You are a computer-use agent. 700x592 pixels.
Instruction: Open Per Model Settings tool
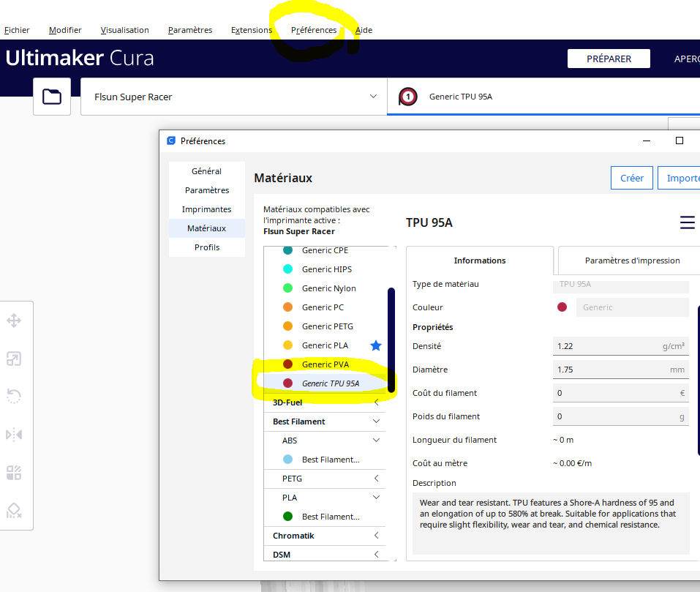point(14,472)
